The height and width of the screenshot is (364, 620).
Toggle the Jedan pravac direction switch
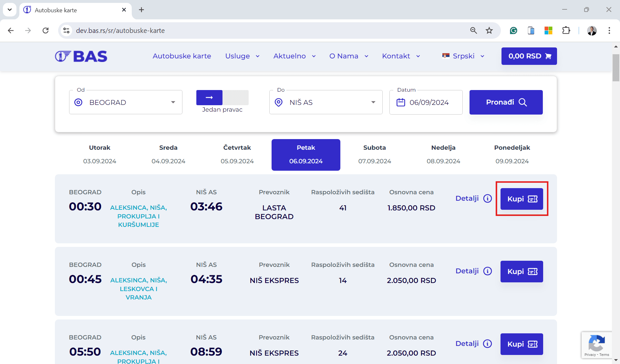point(222,97)
